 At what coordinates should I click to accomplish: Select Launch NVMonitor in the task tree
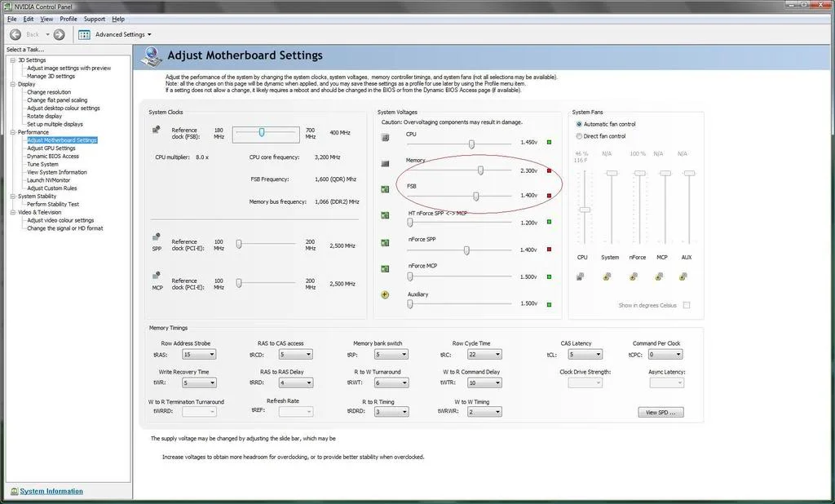coord(48,180)
